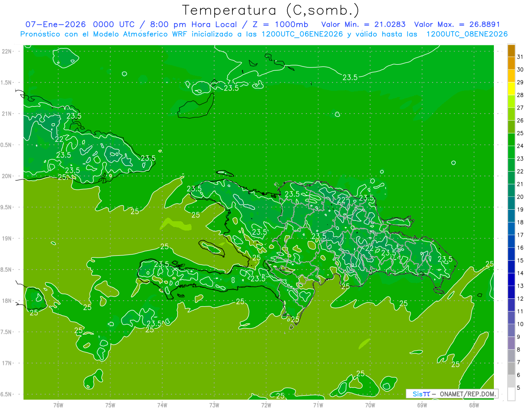Click the "17N" latitude label
The width and height of the screenshot is (532, 411).
pos(7,363)
